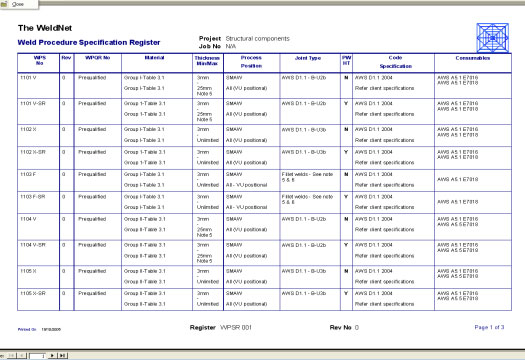Click the Joint Type column header

pos(308,58)
